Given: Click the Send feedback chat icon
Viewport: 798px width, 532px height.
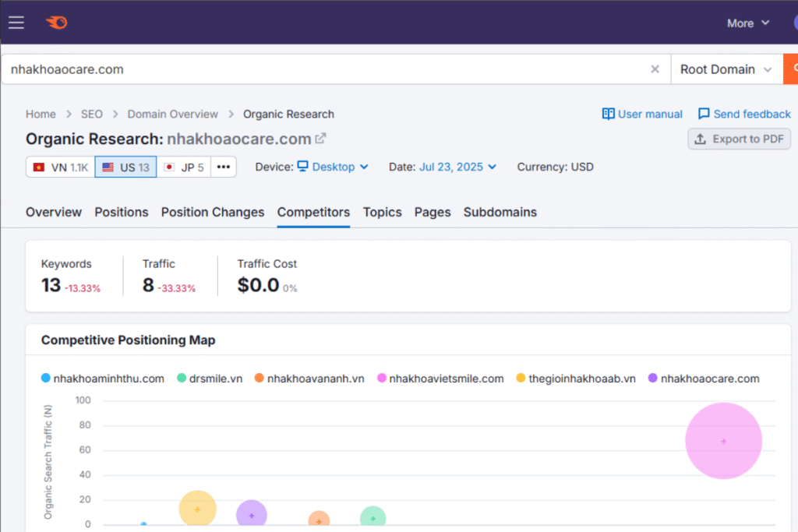Looking at the screenshot, I should click(704, 114).
